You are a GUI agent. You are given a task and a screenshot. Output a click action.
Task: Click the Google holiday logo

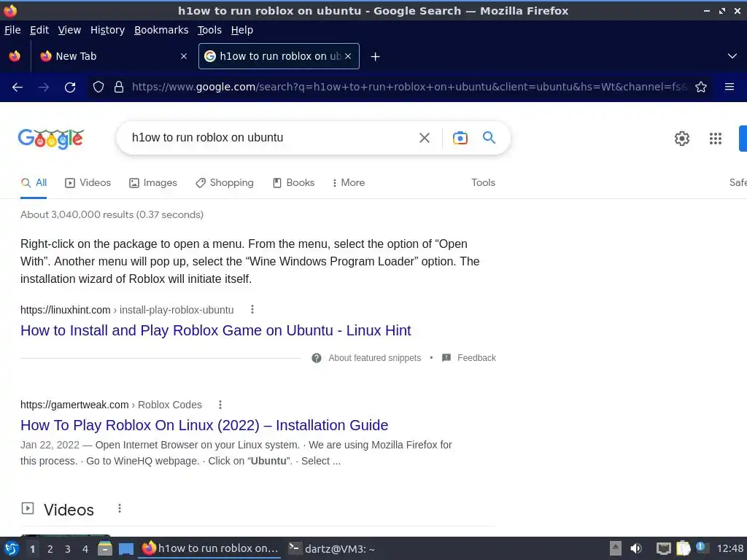click(x=51, y=139)
